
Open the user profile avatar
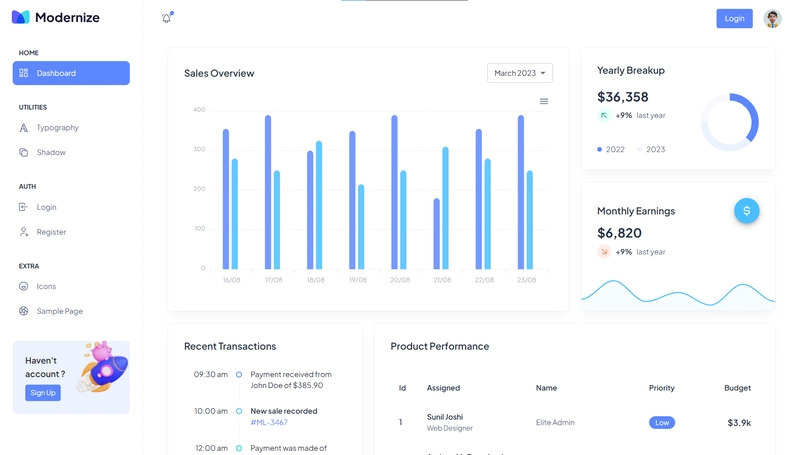tap(772, 18)
